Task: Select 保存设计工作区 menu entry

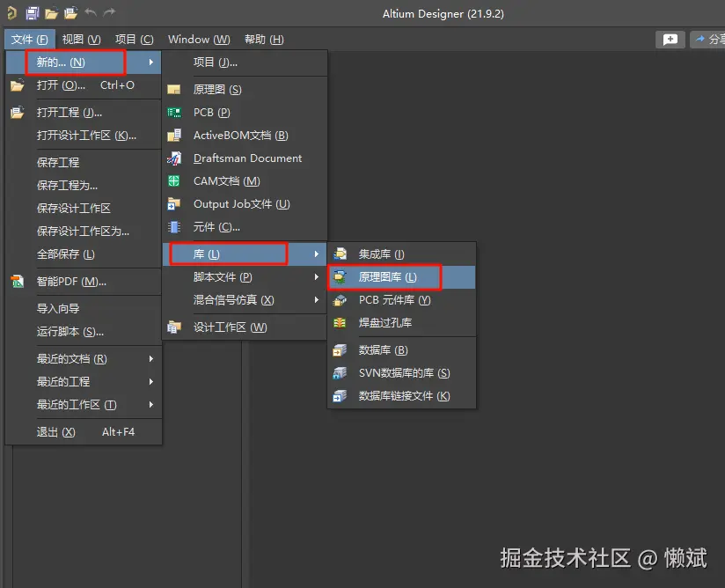Action: click(x=84, y=209)
